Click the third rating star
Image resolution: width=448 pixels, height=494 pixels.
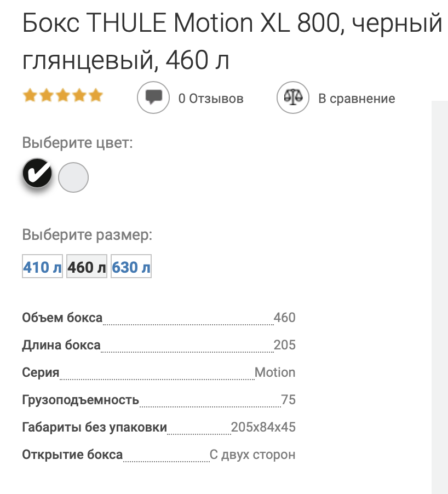click(x=63, y=95)
